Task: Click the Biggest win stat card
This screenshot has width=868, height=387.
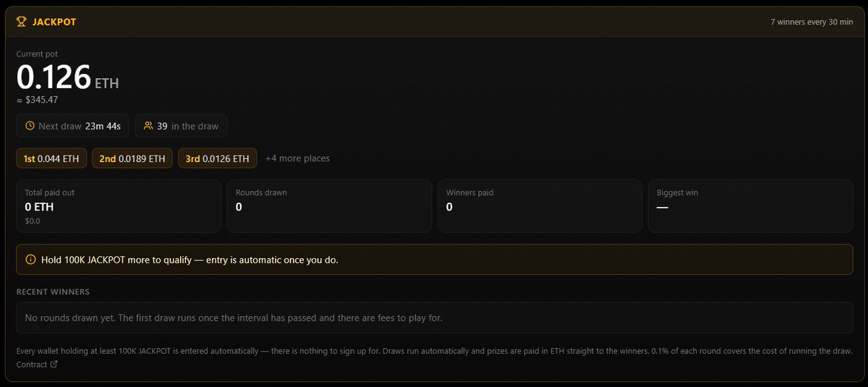Action: coord(750,206)
